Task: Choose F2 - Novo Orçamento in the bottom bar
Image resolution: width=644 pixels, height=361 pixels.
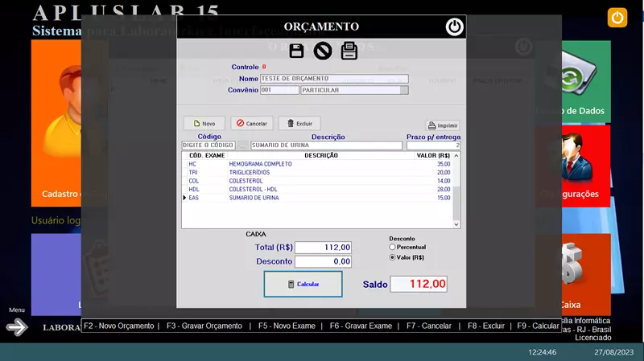Action: pos(119,326)
